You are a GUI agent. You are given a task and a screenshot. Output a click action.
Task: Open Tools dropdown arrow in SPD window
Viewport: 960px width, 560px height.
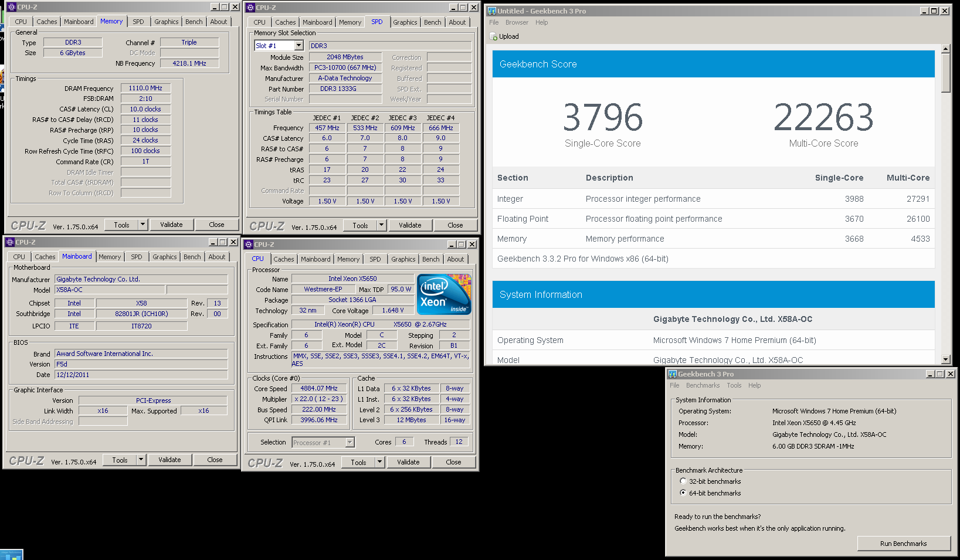tap(381, 225)
